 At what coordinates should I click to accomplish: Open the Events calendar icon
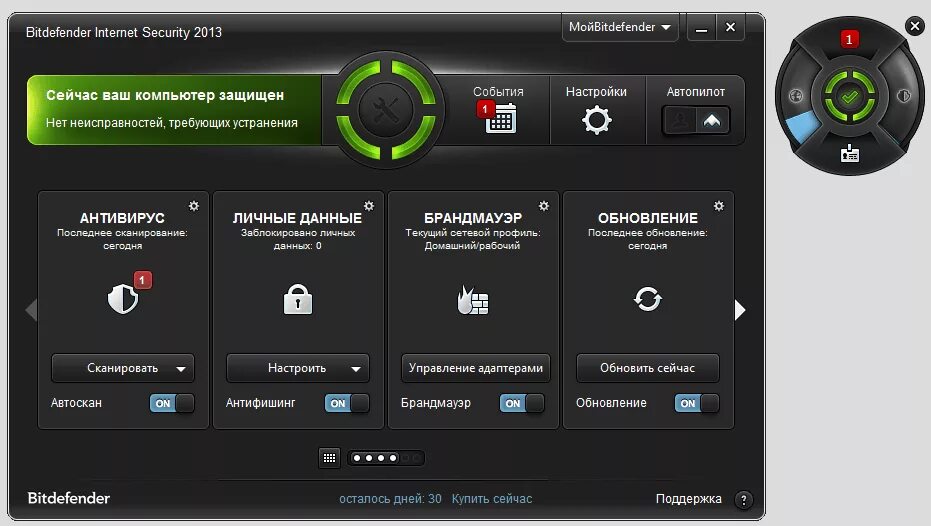[x=501, y=118]
